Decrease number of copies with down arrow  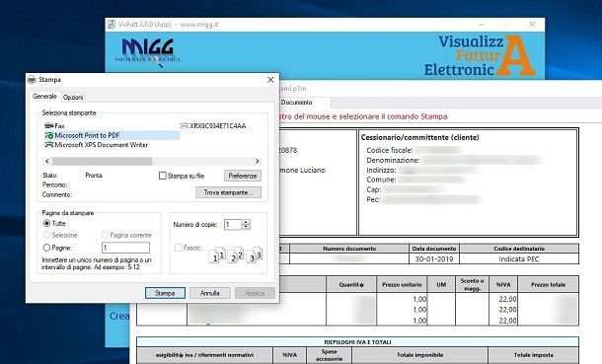click(x=246, y=227)
